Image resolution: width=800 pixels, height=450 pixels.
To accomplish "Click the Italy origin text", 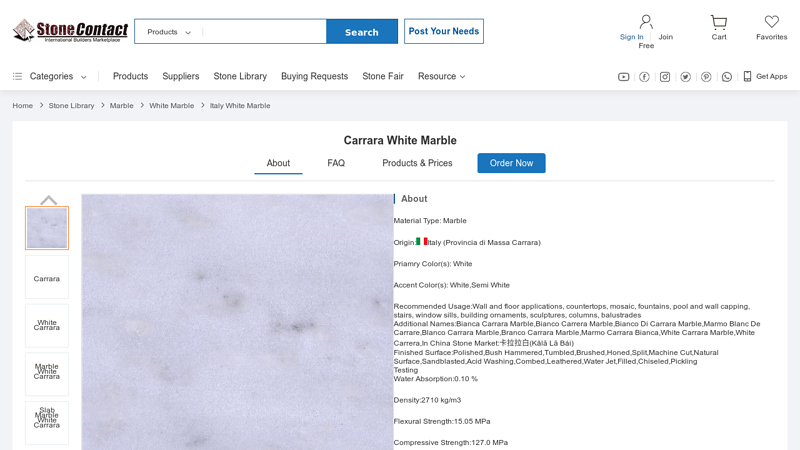I will click(x=484, y=242).
